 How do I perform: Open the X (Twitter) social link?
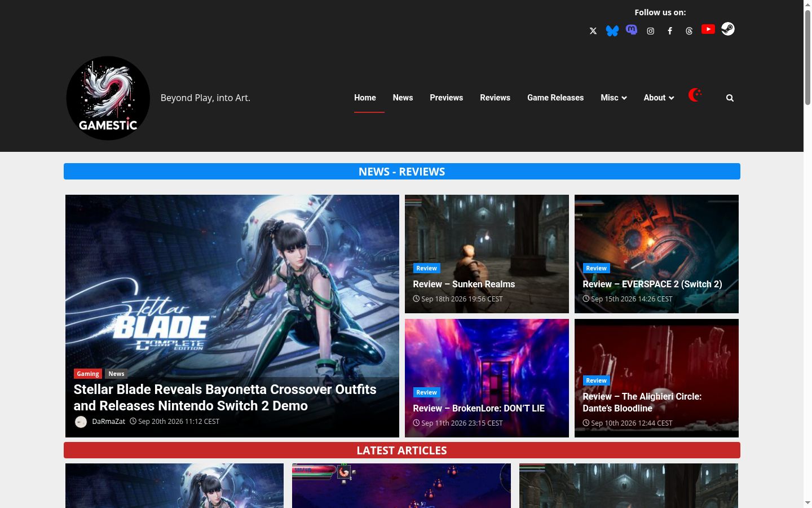point(593,31)
